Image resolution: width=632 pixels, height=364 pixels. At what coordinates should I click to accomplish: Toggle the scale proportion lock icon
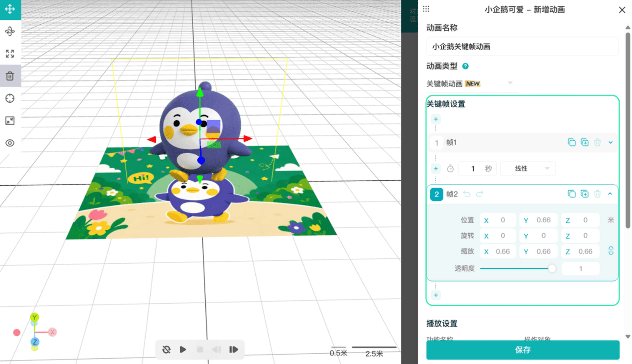(x=611, y=251)
